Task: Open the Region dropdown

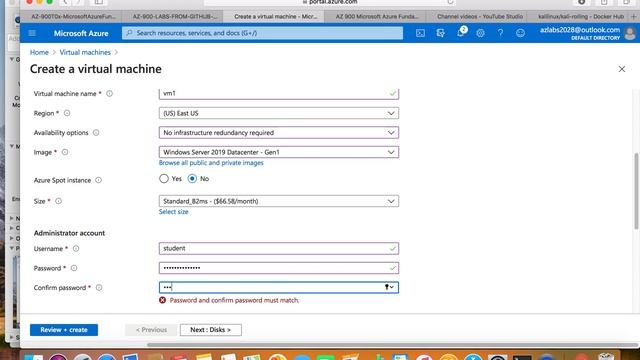Action: tap(279, 113)
